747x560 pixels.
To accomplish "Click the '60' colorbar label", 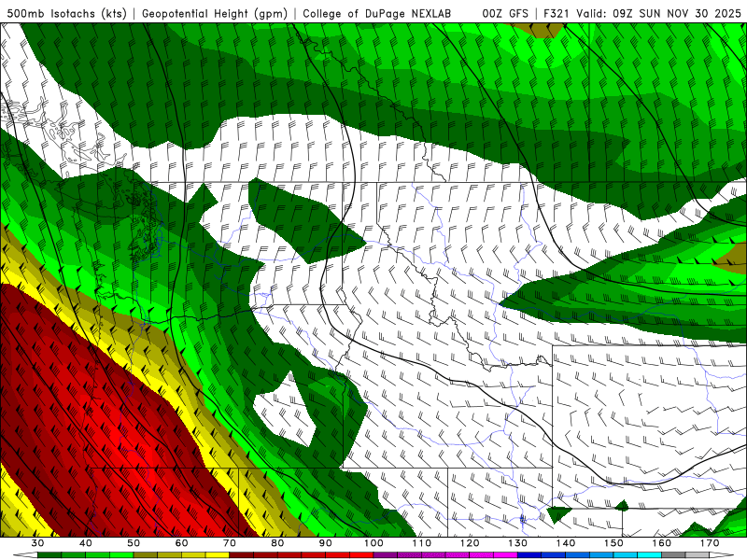I will point(181,543).
